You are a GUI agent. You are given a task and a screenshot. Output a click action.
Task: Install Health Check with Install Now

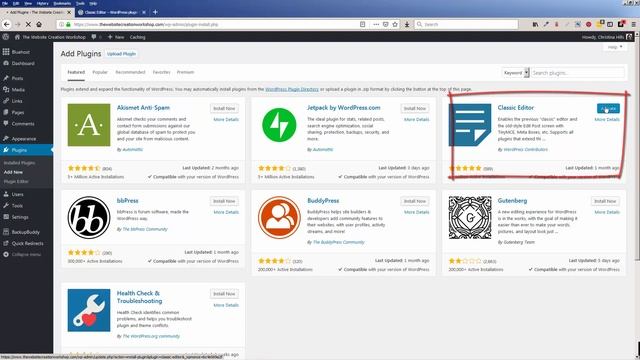pyautogui.click(x=224, y=293)
